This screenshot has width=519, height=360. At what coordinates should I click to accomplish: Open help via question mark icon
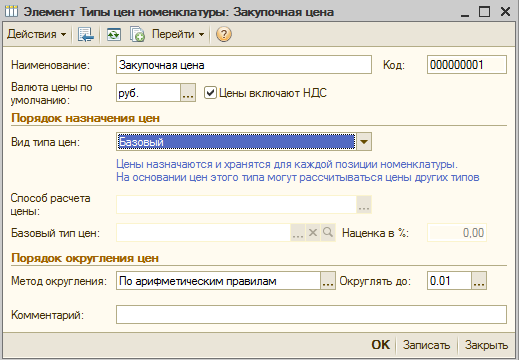pyautogui.click(x=224, y=34)
